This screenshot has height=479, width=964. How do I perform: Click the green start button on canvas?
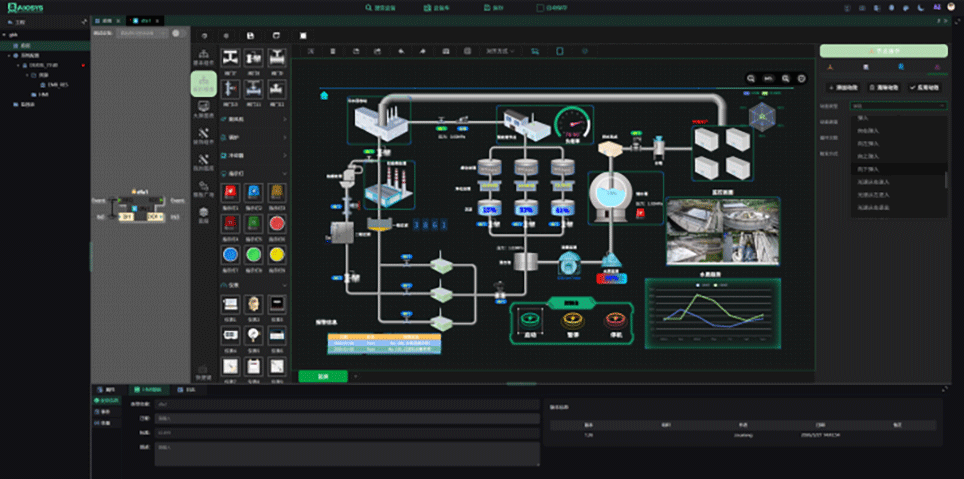coord(529,319)
